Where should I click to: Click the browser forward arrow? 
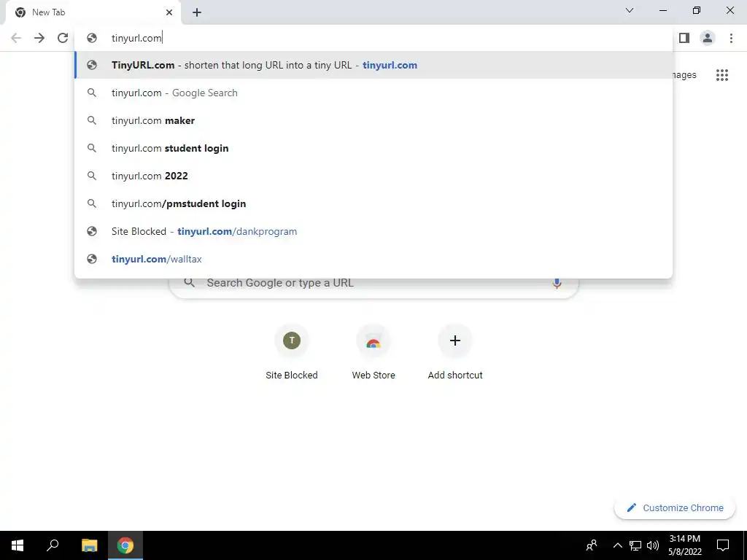click(39, 38)
